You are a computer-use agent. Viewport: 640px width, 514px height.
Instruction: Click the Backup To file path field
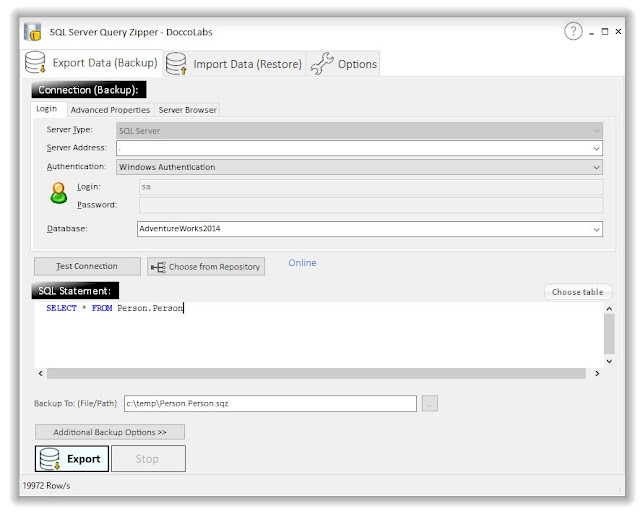pyautogui.click(x=270, y=403)
